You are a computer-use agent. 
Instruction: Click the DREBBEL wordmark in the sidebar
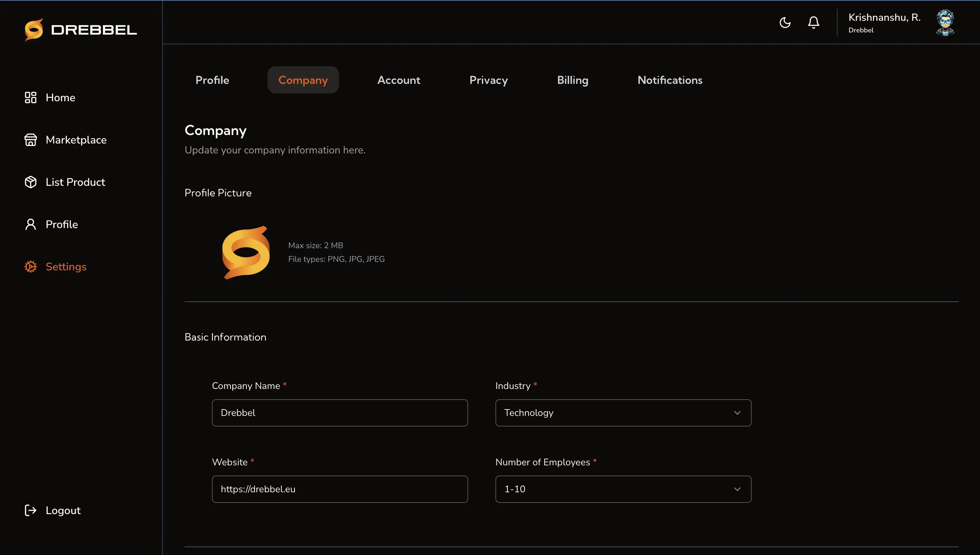click(x=94, y=30)
